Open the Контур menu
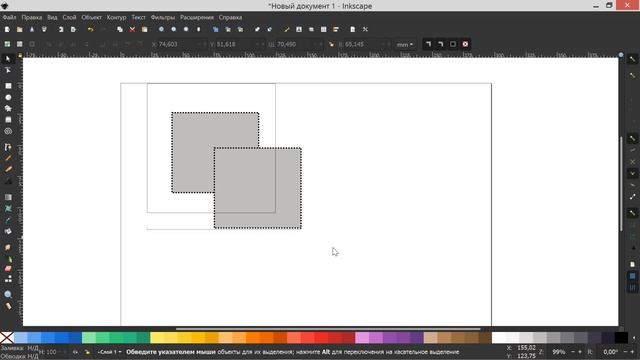 (116, 18)
